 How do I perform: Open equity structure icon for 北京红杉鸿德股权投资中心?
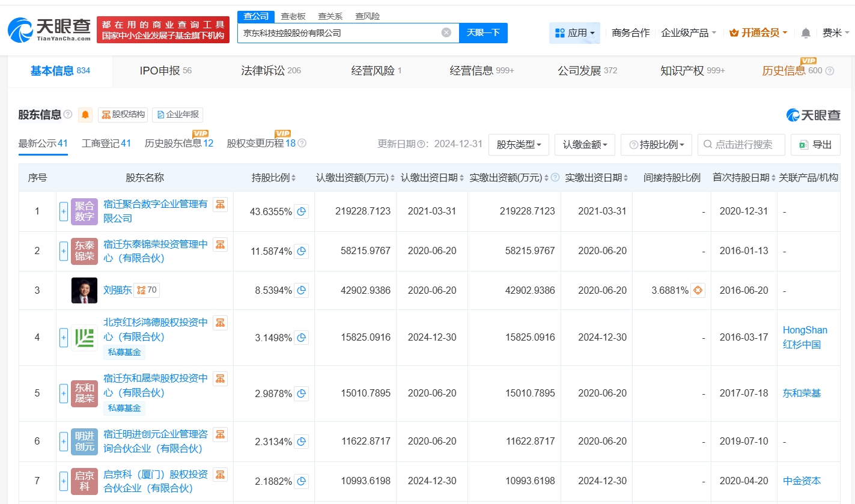point(221,323)
